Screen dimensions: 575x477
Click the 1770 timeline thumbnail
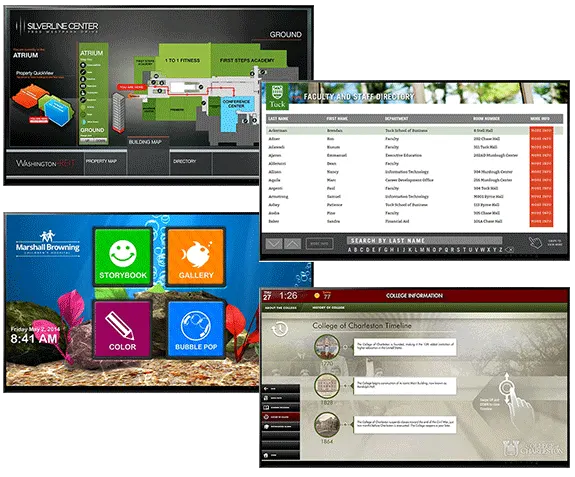326,347
